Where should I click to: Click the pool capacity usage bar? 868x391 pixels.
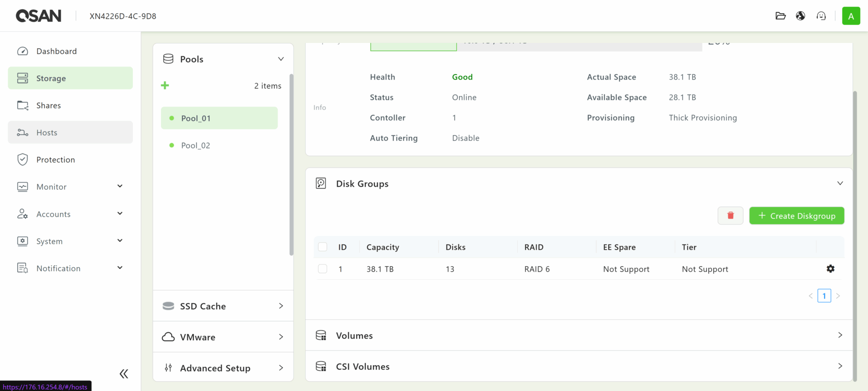(x=536, y=46)
